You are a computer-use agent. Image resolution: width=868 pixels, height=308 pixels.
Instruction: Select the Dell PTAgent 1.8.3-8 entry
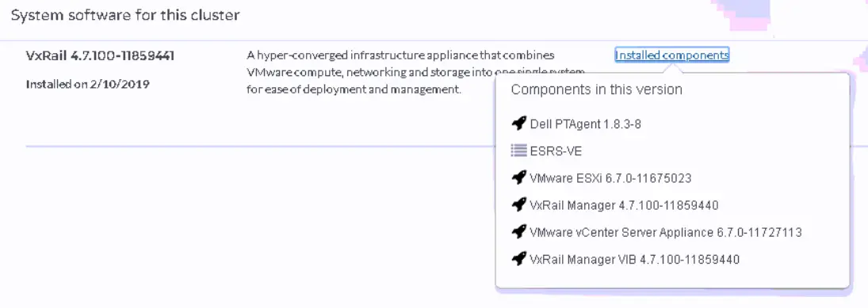point(585,124)
